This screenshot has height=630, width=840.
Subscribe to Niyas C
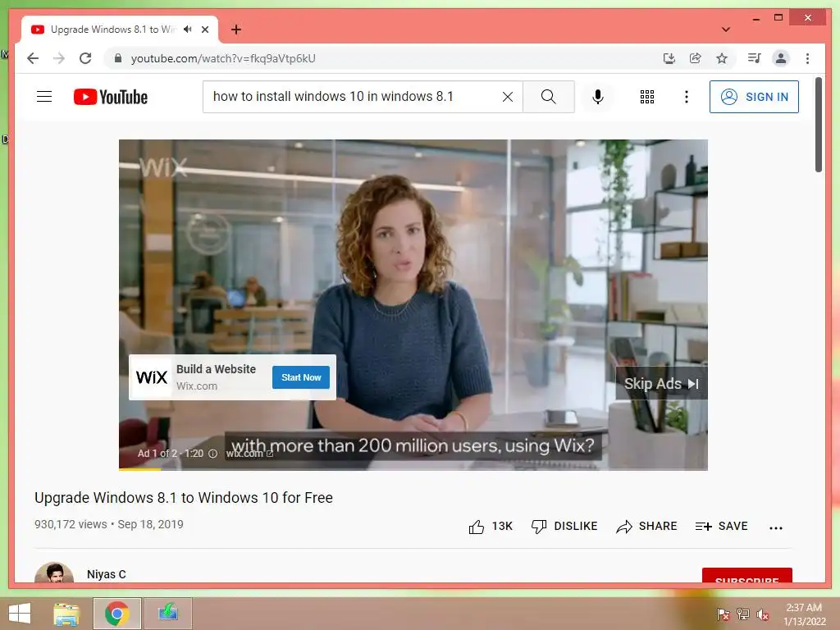pos(746,575)
